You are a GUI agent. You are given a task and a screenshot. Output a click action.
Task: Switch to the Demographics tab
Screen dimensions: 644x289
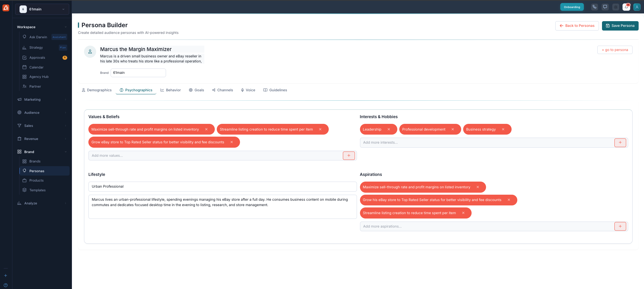pyautogui.click(x=97, y=90)
